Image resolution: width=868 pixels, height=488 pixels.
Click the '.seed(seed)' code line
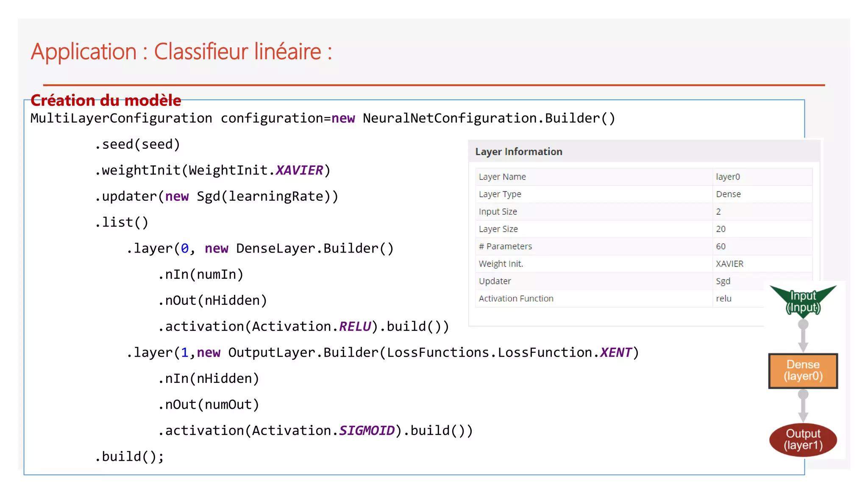click(138, 144)
